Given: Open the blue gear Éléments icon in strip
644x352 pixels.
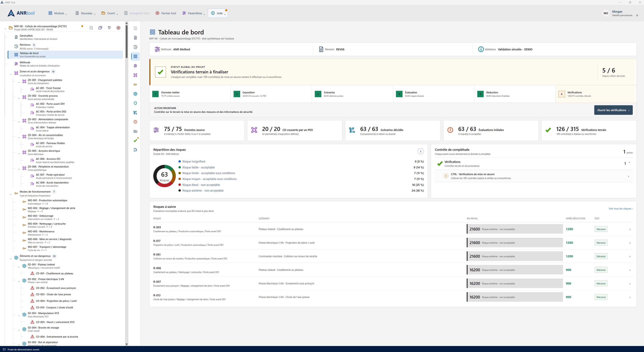Looking at the screenshot, I should click(135, 94).
